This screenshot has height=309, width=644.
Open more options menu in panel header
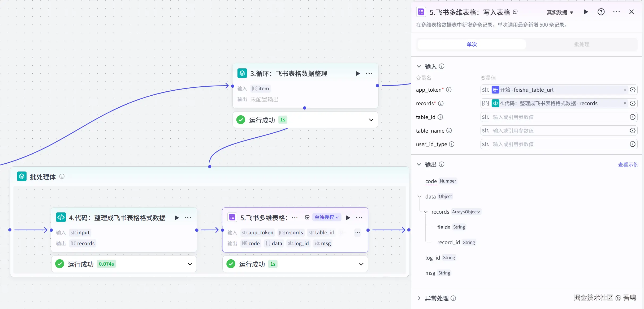pyautogui.click(x=616, y=12)
